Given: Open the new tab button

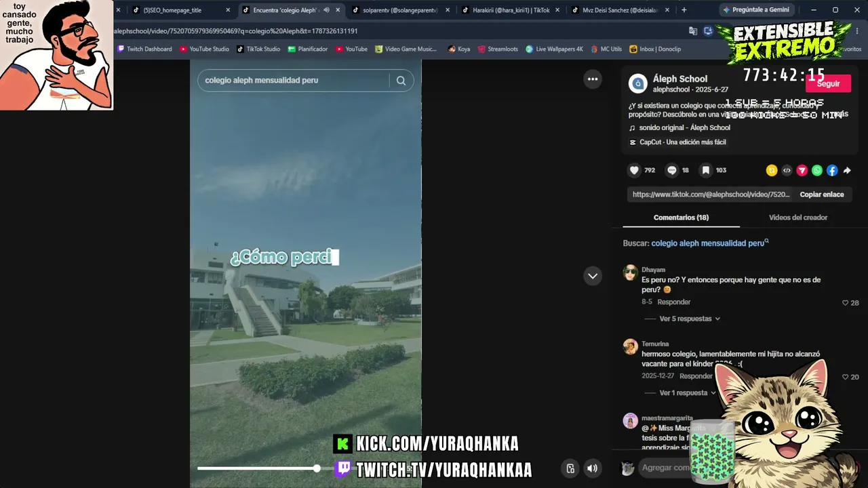Looking at the screenshot, I should [x=684, y=10].
